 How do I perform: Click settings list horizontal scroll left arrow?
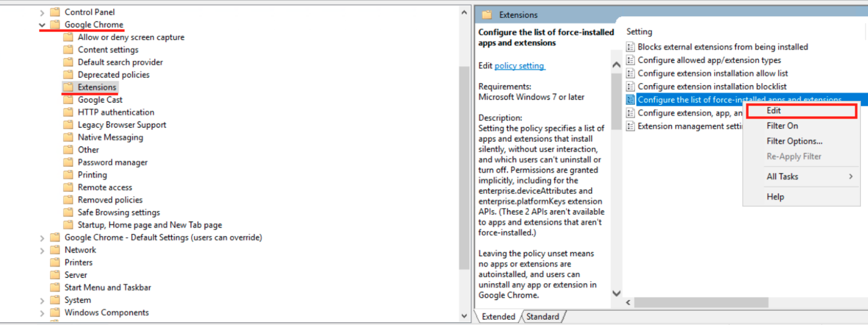(628, 302)
